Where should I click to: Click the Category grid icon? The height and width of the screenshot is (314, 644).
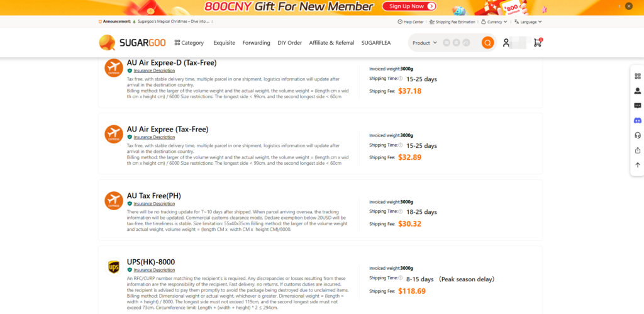[177, 43]
